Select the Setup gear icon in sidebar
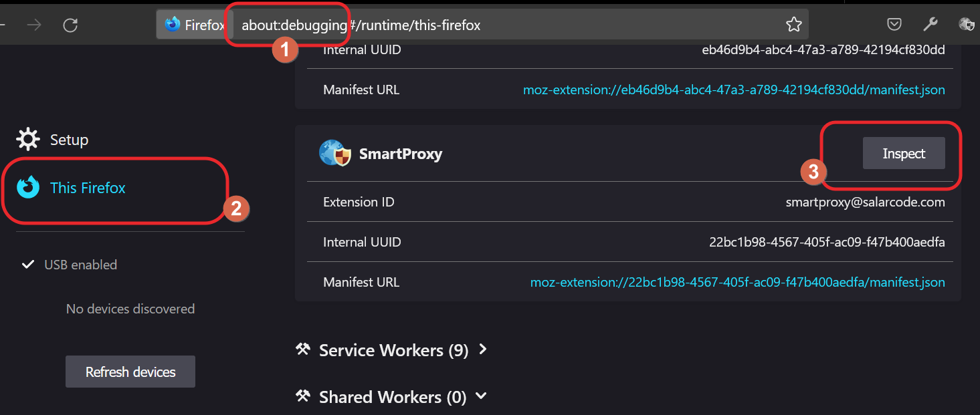Viewport: 980px width, 415px height. click(27, 139)
